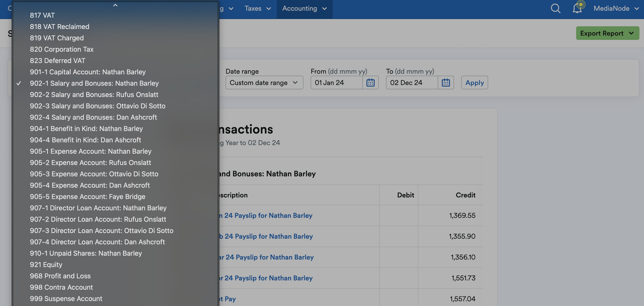Select 902-4 Salary and Bonuses: Dan Ashcroft
The height and width of the screenshot is (306, 644).
pyautogui.click(x=116, y=117)
